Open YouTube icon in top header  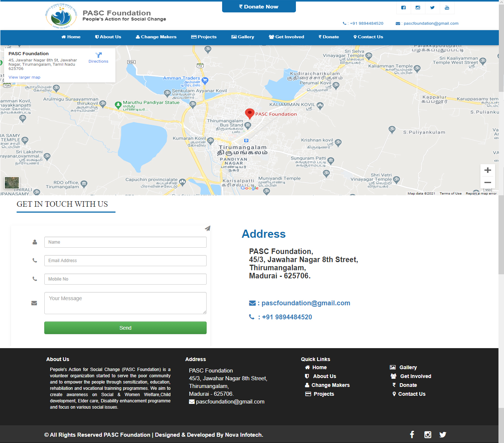pos(447,8)
